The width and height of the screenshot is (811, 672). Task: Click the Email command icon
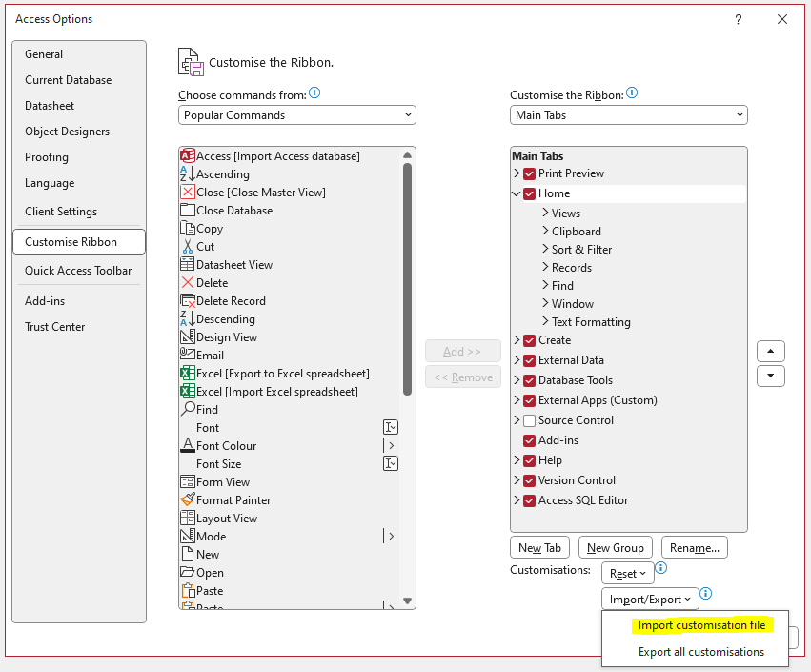click(x=187, y=355)
